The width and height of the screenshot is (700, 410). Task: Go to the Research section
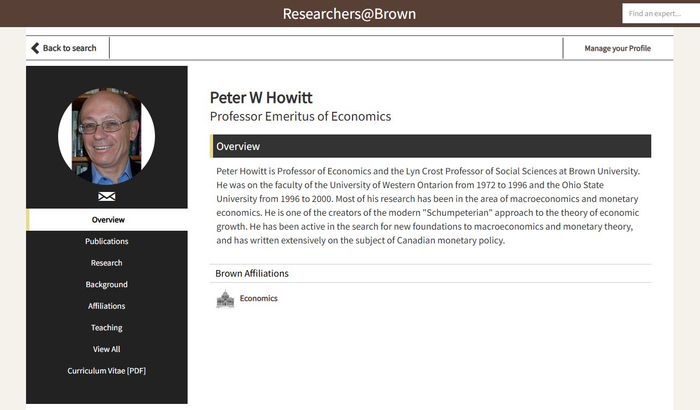tap(107, 263)
